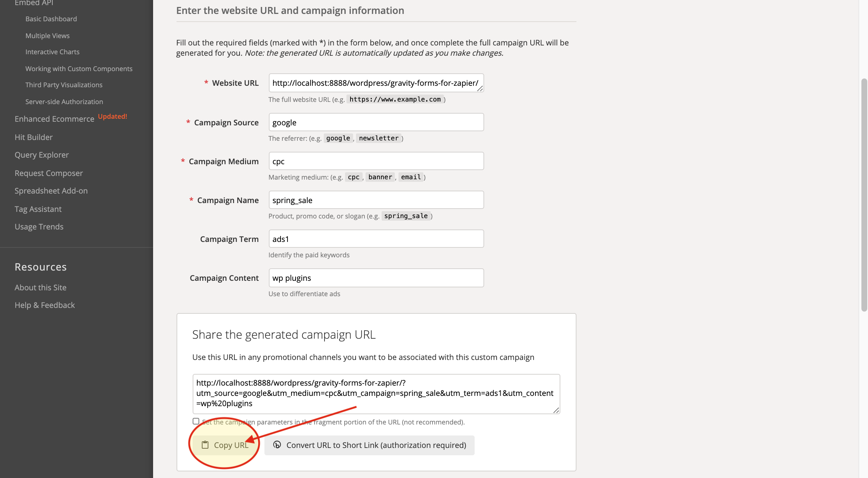Click the Website URL input field
868x478 pixels.
(x=376, y=83)
